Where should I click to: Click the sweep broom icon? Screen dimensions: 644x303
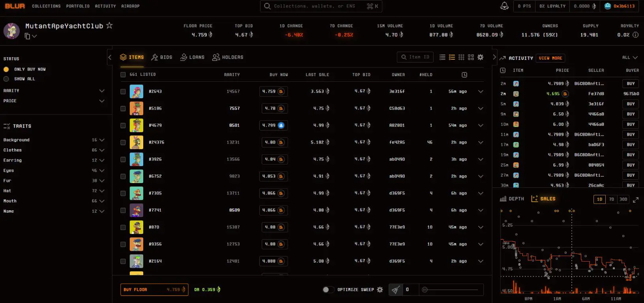(x=395, y=290)
